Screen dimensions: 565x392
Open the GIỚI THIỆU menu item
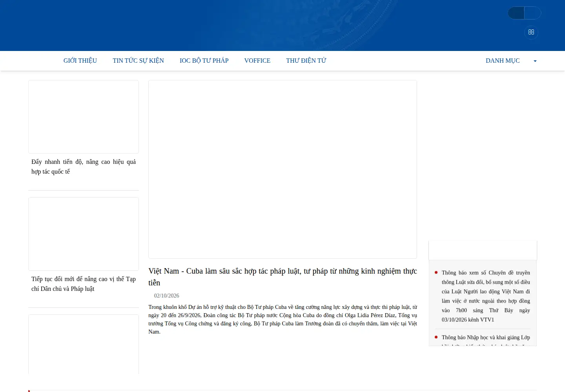(80, 61)
